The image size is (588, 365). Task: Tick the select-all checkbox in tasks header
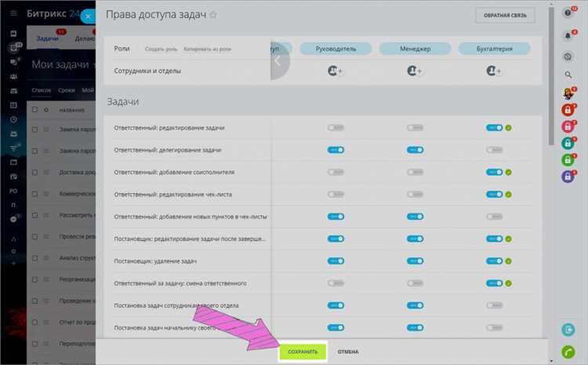tap(34, 110)
